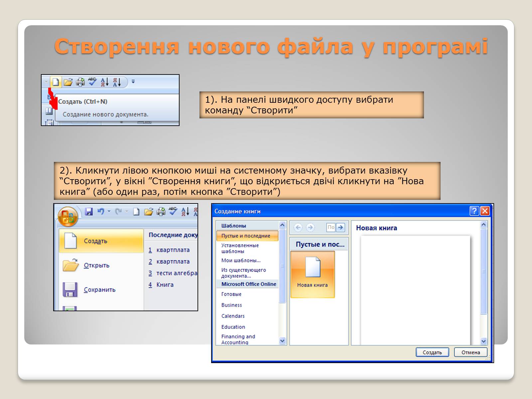Click Open folder icon in top toolbar screenshot
This screenshot has height=399, width=532.
click(68, 82)
